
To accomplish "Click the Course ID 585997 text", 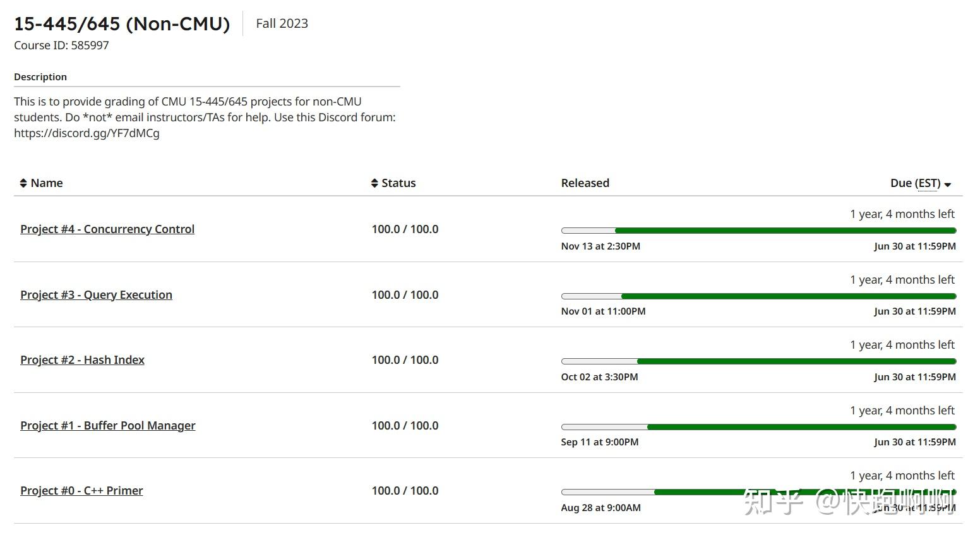I will coord(61,45).
